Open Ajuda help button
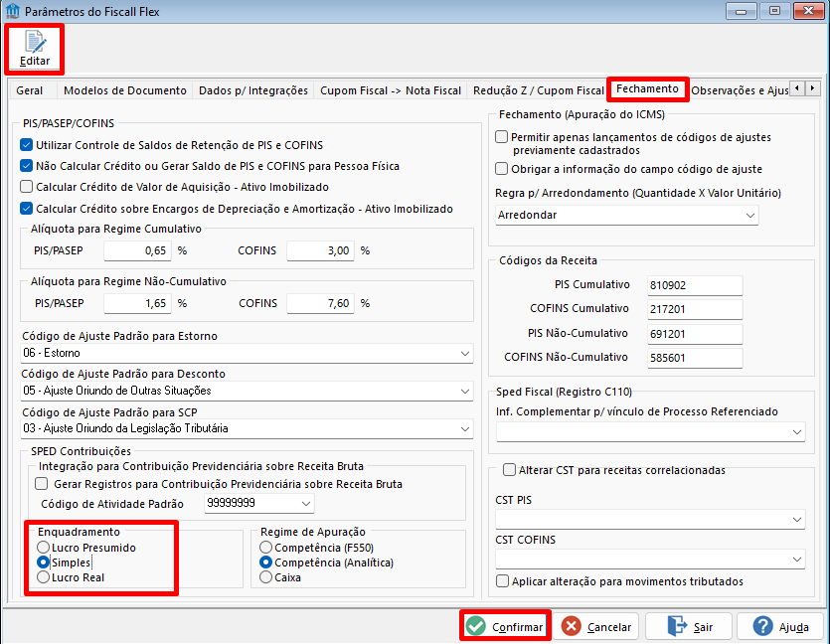 [x=780, y=626]
